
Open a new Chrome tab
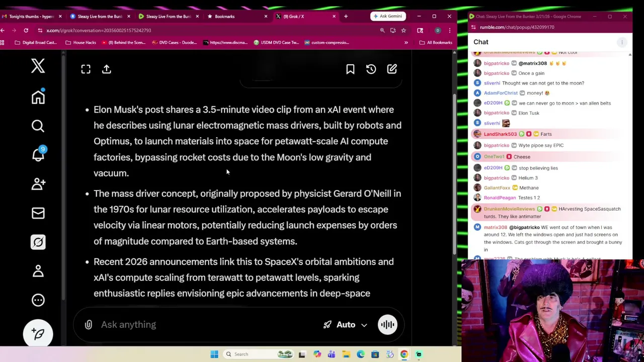coord(346,16)
